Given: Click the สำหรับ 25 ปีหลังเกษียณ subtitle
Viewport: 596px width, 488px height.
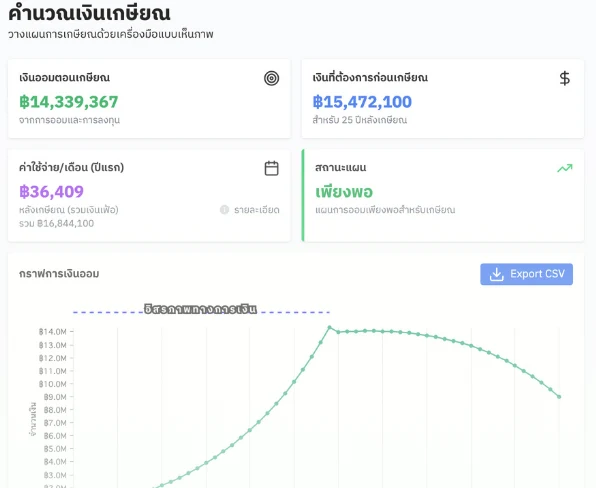Looking at the screenshot, I should [x=360, y=120].
